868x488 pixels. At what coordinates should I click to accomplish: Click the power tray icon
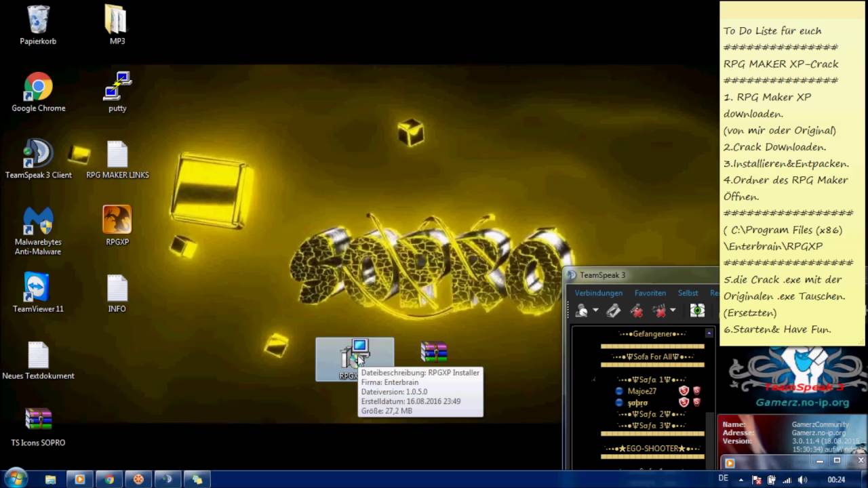coord(772,479)
